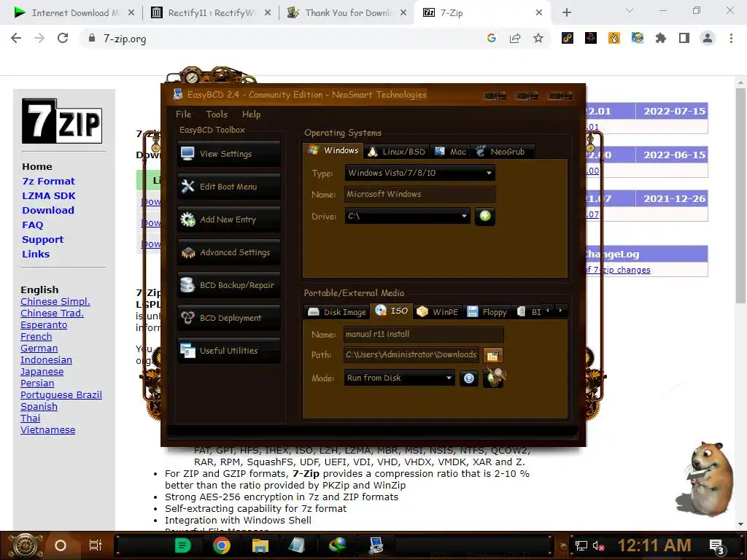The height and width of the screenshot is (560, 747).
Task: Select the Windows operating system tab
Action: [333, 150]
